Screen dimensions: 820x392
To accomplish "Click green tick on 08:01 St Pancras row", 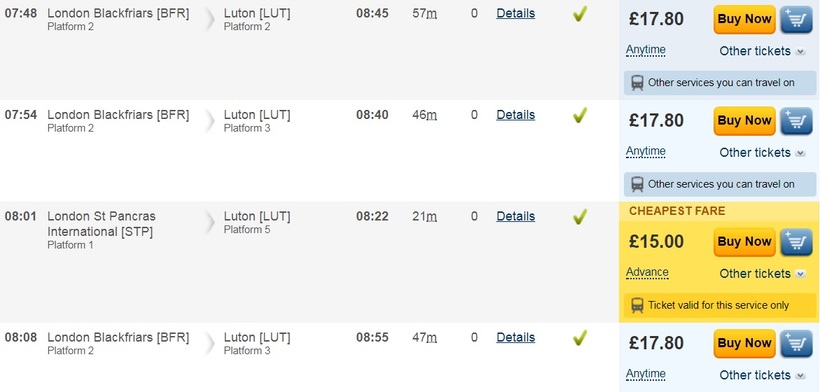I will pyautogui.click(x=579, y=216).
